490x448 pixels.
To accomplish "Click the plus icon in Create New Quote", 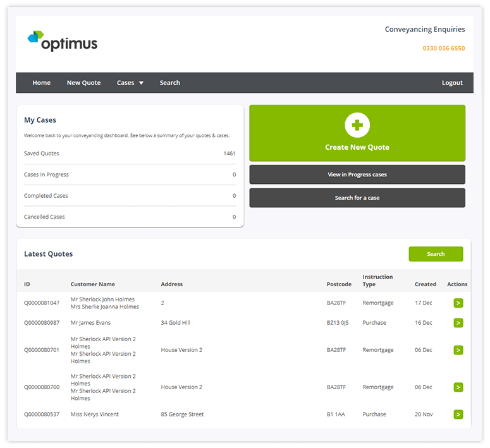I will [x=357, y=125].
